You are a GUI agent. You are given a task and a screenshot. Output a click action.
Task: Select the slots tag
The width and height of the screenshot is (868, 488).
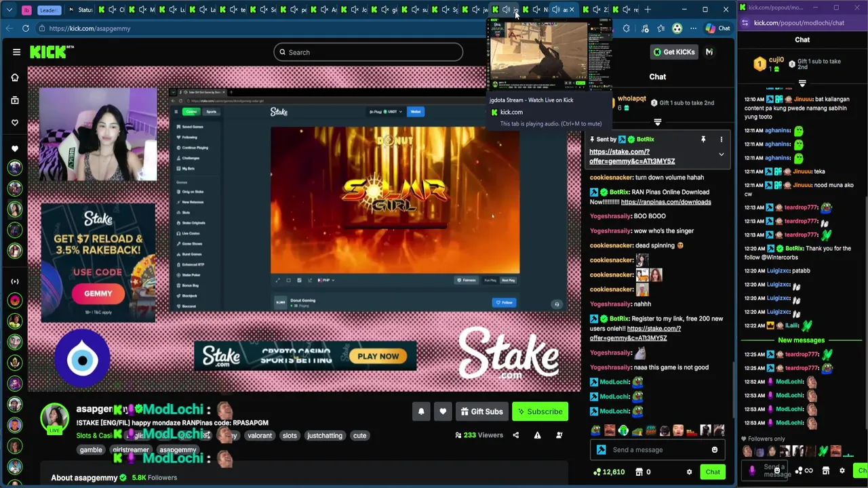[x=290, y=436]
